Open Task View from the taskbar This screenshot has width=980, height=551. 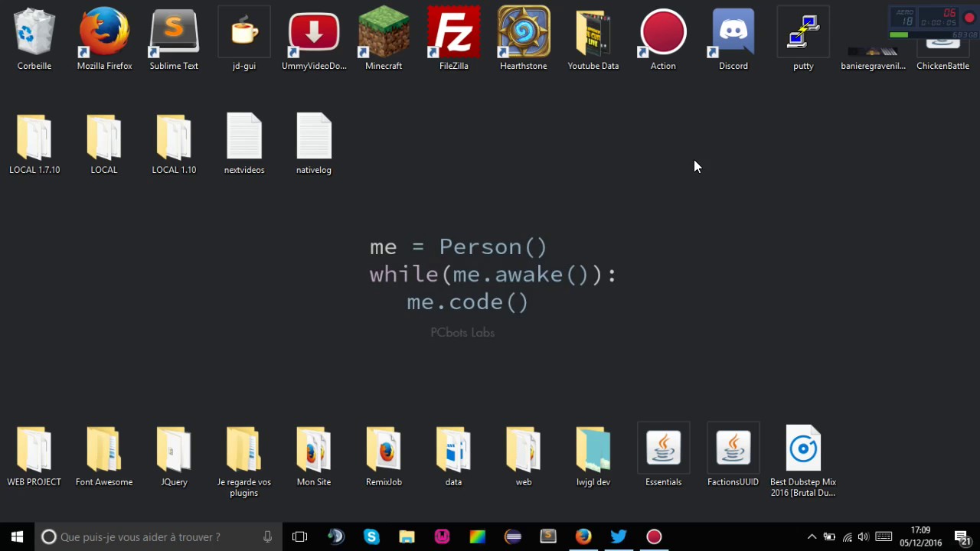point(299,536)
